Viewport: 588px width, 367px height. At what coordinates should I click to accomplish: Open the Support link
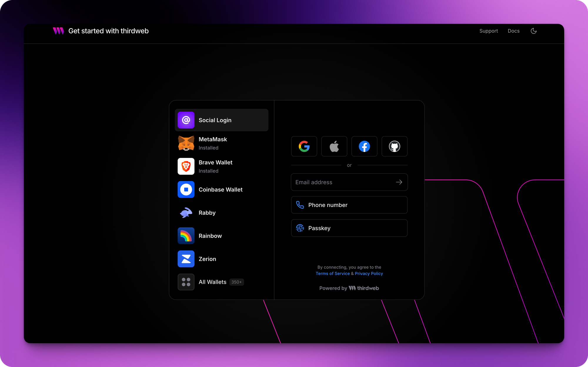488,31
